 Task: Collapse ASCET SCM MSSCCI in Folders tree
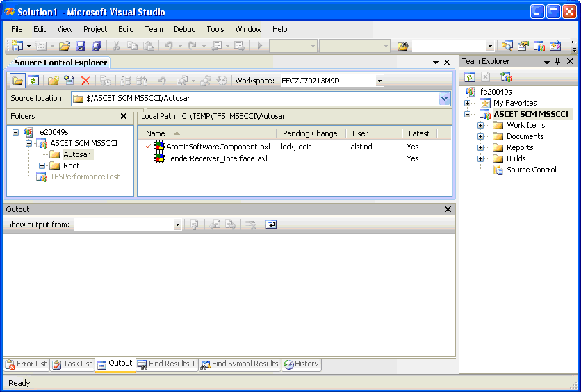tap(28, 143)
